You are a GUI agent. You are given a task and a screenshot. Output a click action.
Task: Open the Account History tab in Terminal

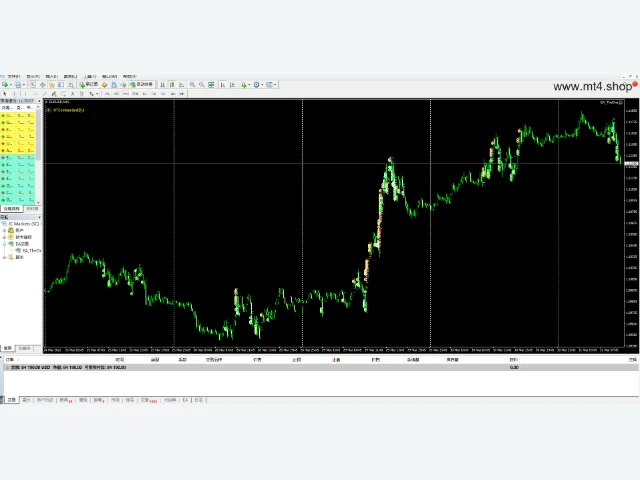(x=45, y=400)
